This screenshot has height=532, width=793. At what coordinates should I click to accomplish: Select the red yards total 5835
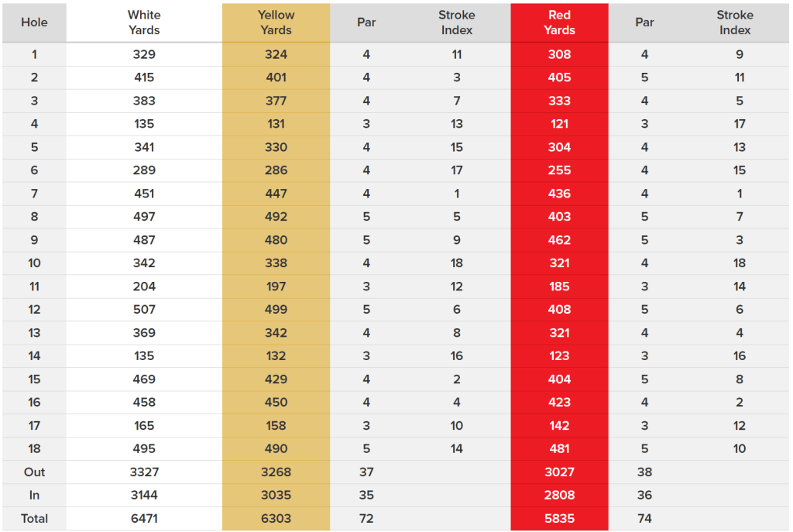point(559,518)
